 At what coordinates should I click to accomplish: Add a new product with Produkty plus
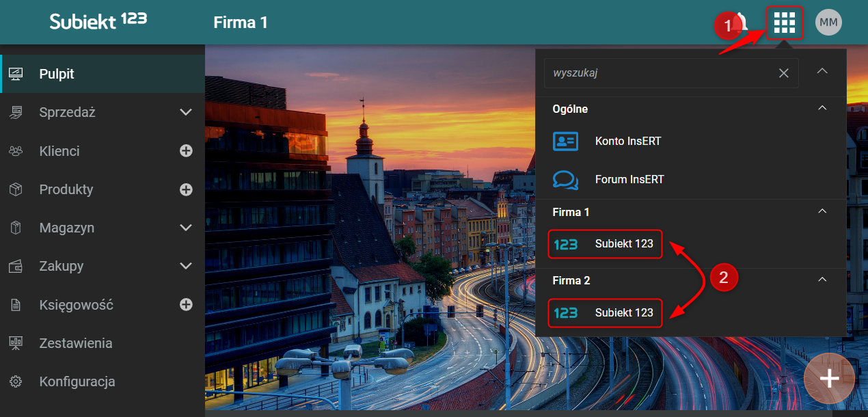pyautogui.click(x=186, y=189)
